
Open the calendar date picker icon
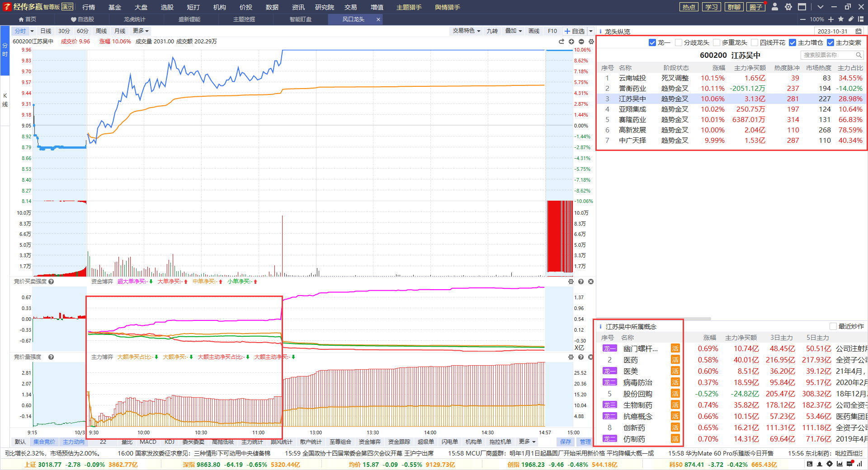click(x=859, y=31)
